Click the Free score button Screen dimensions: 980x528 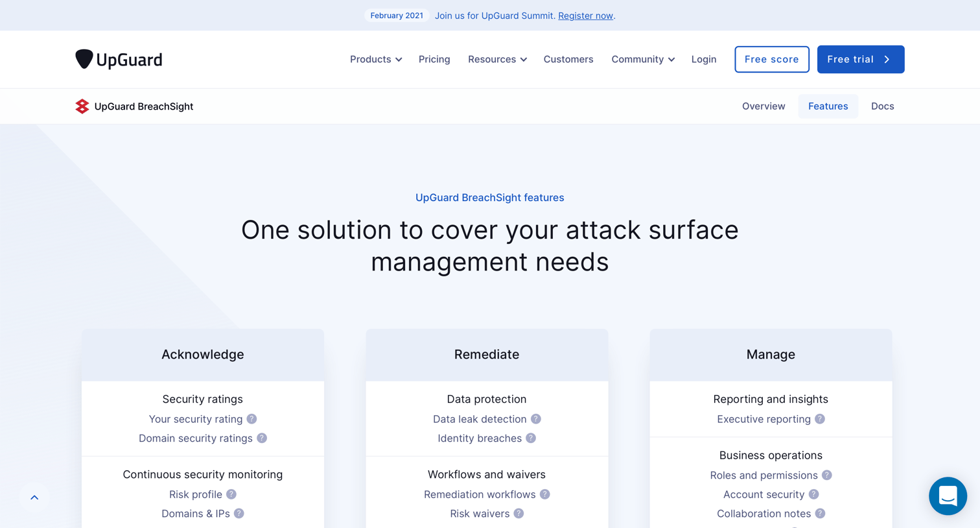point(772,59)
